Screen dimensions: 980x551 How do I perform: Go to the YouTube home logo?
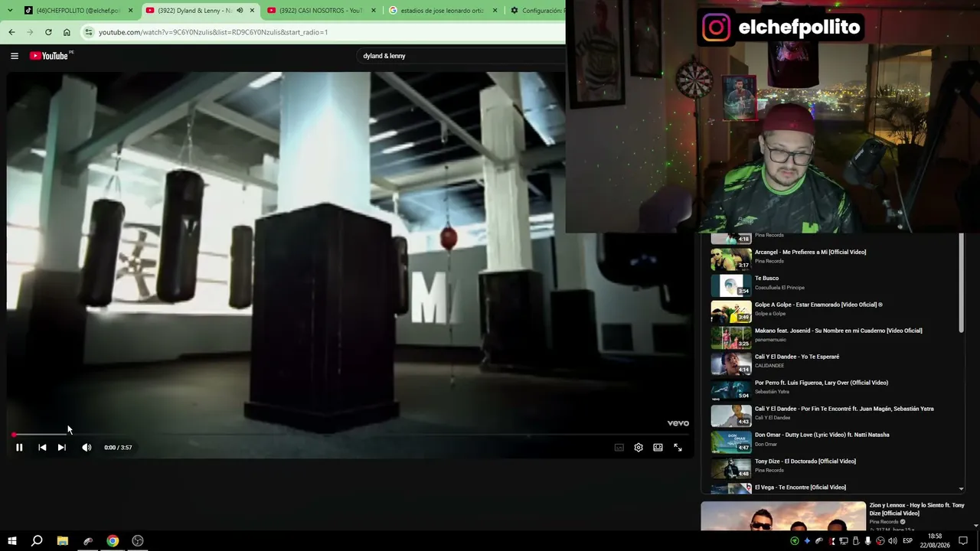(51, 56)
